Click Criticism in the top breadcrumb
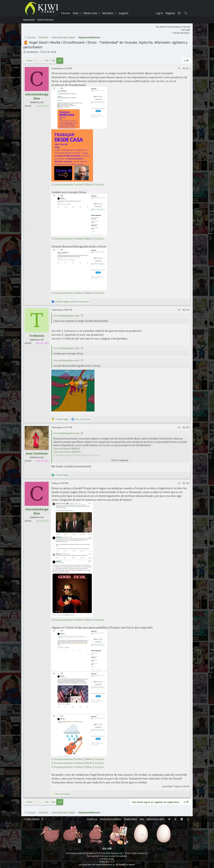 [x=44, y=37]
